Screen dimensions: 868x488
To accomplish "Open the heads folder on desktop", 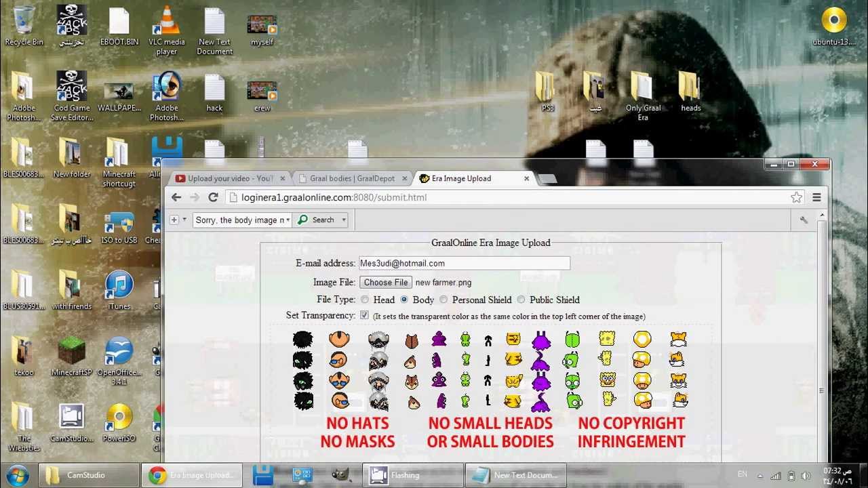I will point(690,91).
